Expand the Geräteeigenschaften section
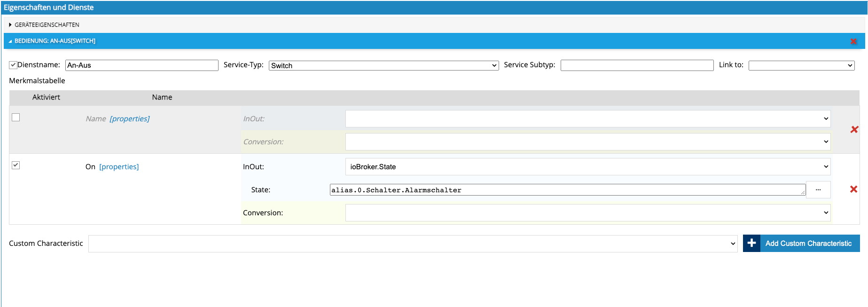Image resolution: width=868 pixels, height=307 pixels. coord(47,24)
